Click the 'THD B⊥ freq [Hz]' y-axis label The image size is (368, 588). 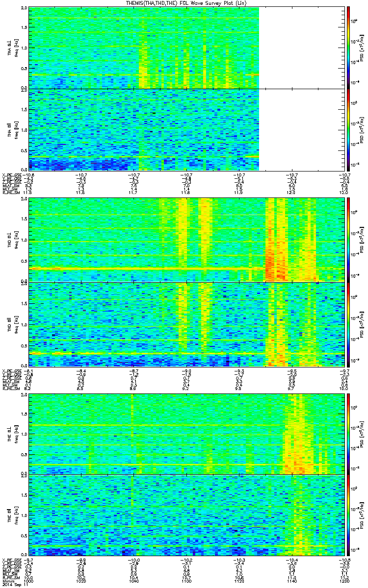[12, 239]
